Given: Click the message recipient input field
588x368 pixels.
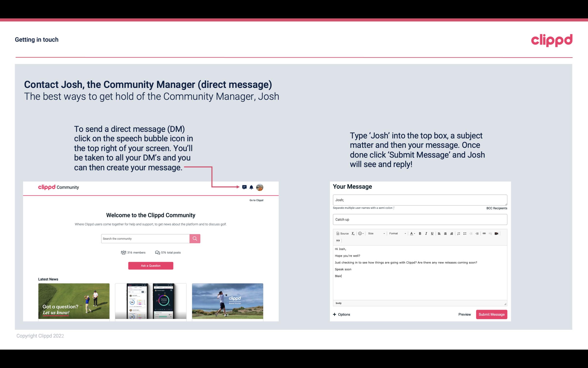Looking at the screenshot, I should click(419, 200).
